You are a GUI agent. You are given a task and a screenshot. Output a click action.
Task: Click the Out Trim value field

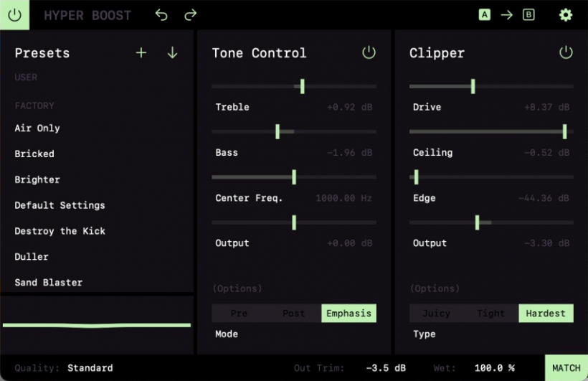click(386, 368)
